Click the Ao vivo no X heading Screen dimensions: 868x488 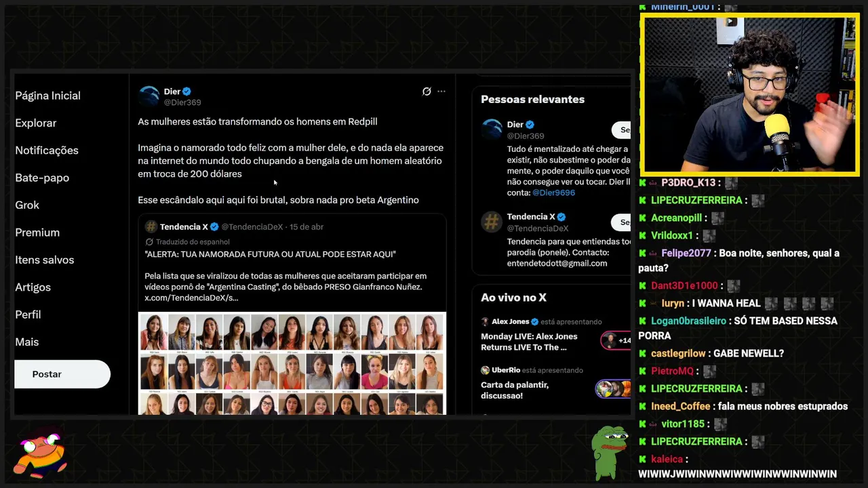pyautogui.click(x=513, y=298)
